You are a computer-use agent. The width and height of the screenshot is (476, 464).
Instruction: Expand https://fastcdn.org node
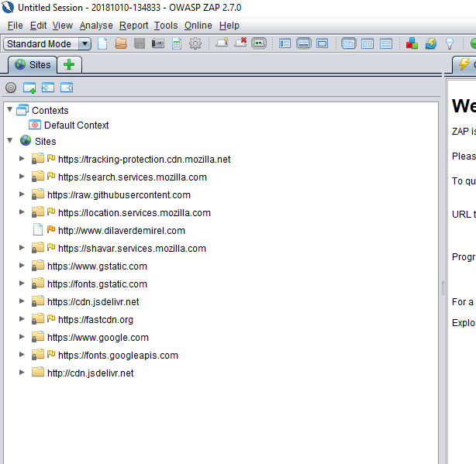[x=22, y=319]
